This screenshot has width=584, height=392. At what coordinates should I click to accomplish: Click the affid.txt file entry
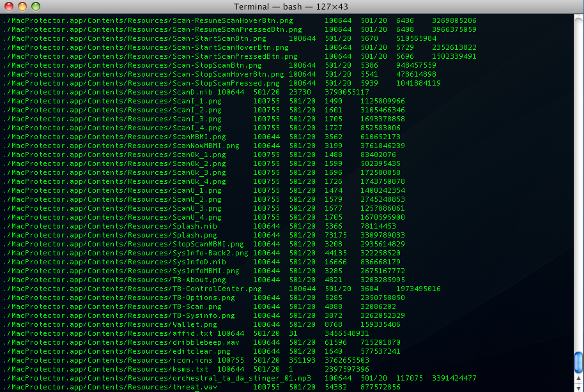pyautogui.click(x=107, y=333)
